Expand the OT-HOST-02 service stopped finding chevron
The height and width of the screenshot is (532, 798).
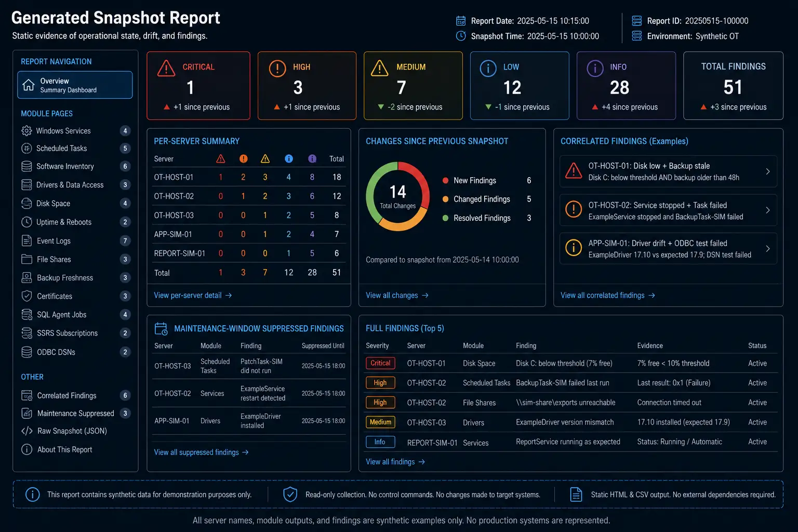(768, 210)
